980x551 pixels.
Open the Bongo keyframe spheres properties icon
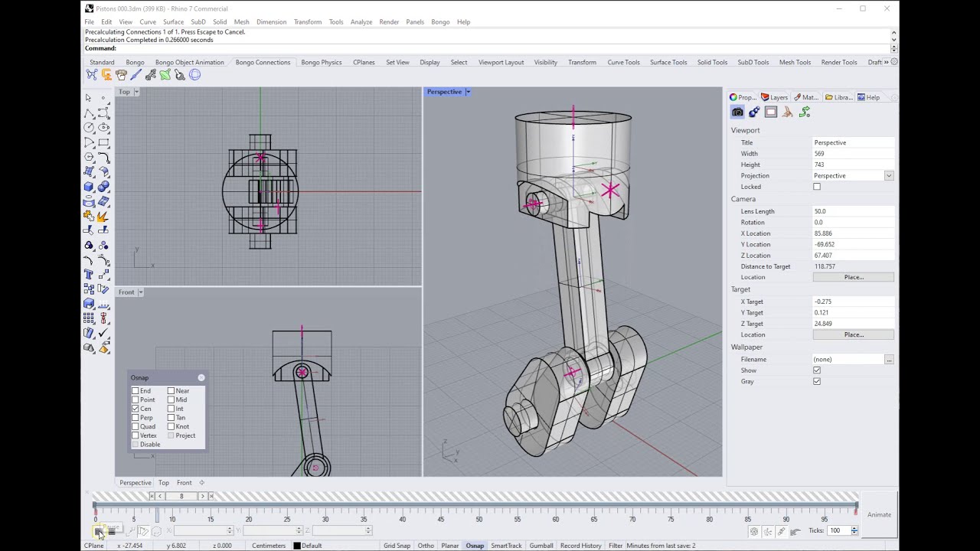point(754,112)
